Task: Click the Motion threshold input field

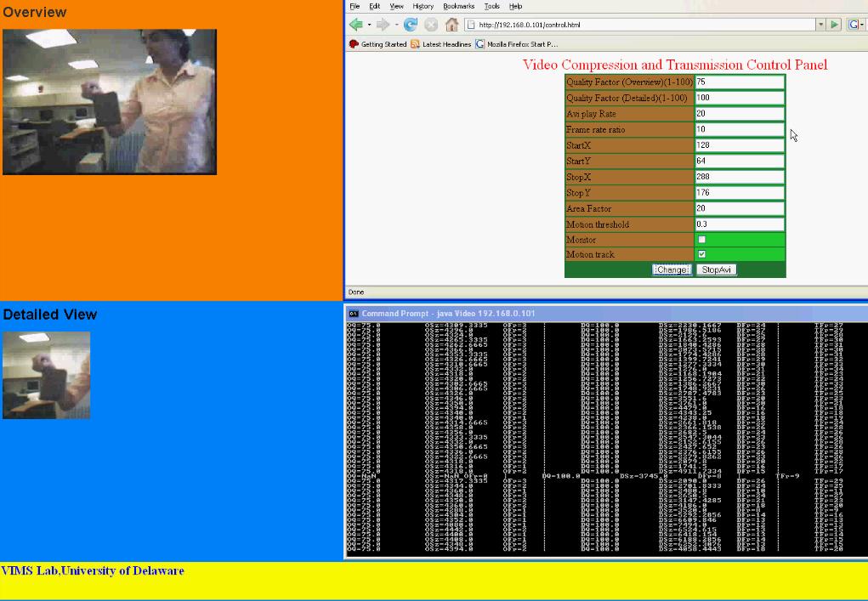Action: click(x=739, y=224)
